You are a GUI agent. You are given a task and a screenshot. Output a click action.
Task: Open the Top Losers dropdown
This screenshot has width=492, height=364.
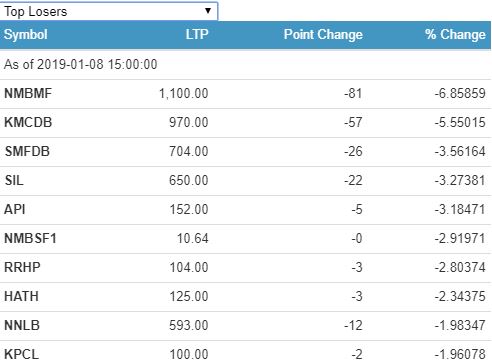[108, 11]
